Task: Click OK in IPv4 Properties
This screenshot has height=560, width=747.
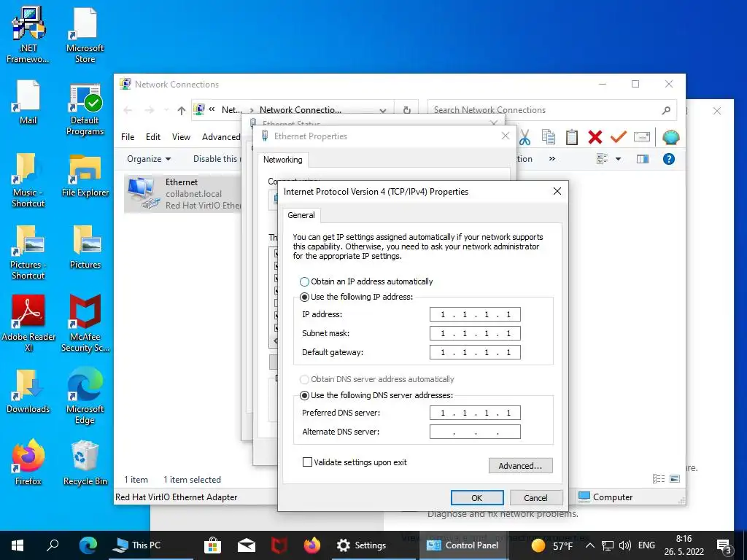Action: (477, 497)
